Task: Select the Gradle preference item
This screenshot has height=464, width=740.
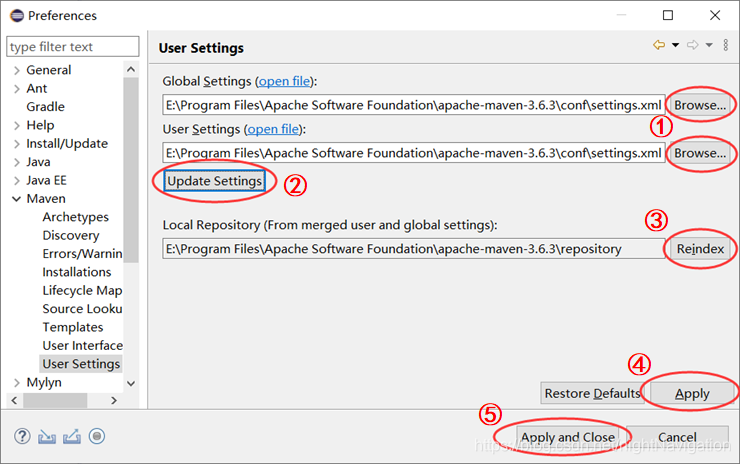Action: pos(45,107)
